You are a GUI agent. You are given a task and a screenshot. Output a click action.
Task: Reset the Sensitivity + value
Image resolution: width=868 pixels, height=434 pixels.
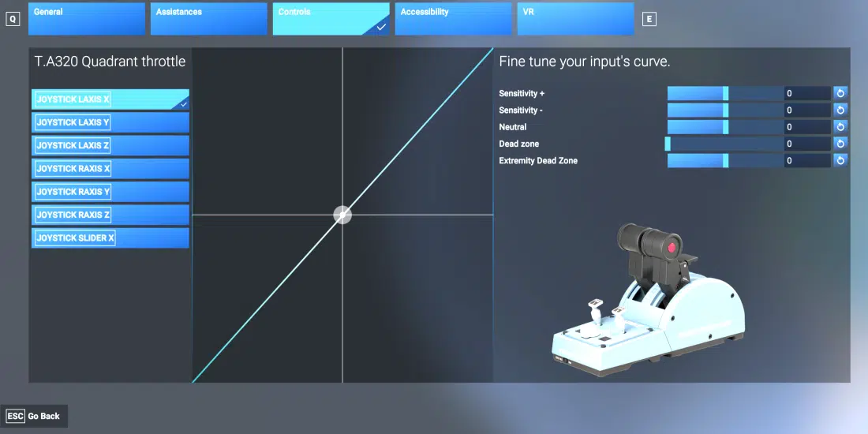840,93
